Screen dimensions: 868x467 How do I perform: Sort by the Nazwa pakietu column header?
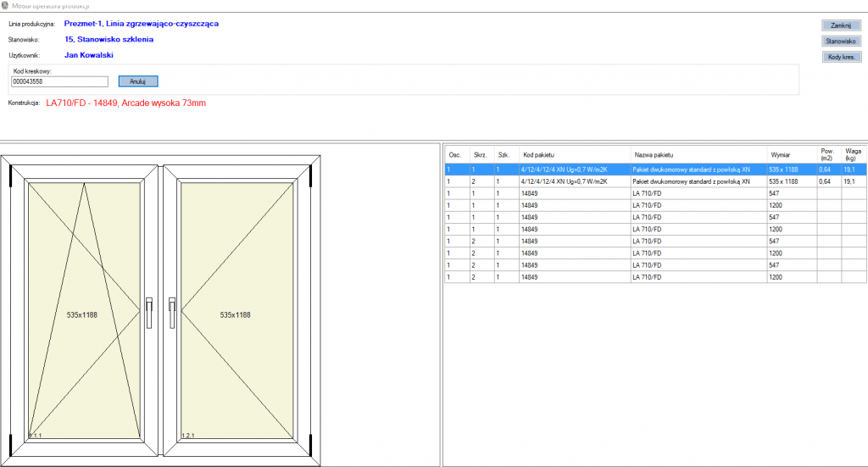698,155
